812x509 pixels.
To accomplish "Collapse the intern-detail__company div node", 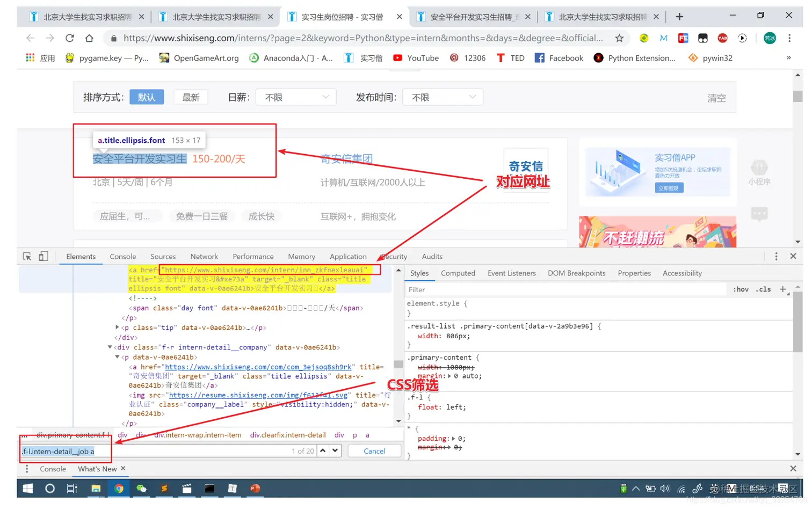I will pyautogui.click(x=110, y=347).
